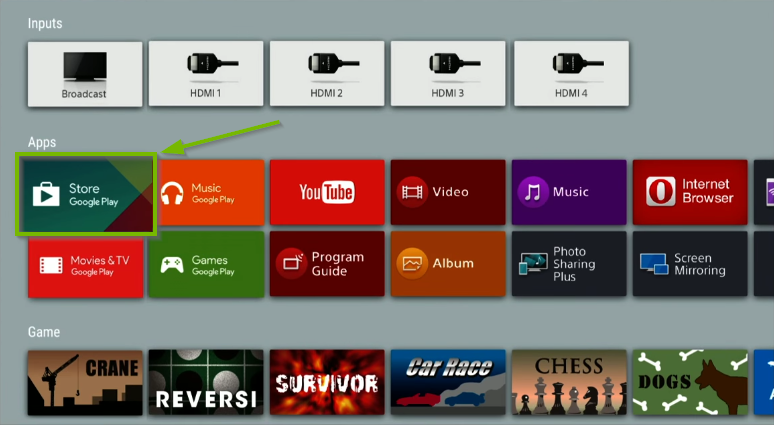
Task: Select the Broadcast input tile
Action: point(85,74)
